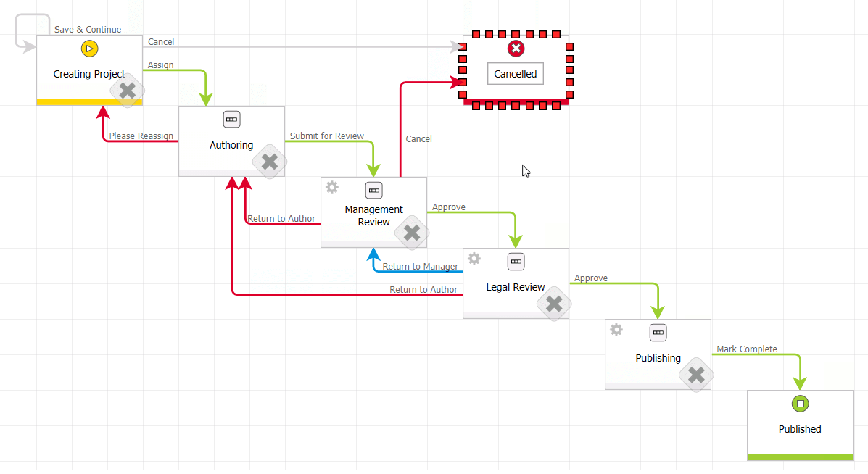Click the X delete button on Authoring node
The image size is (868, 474).
click(269, 162)
